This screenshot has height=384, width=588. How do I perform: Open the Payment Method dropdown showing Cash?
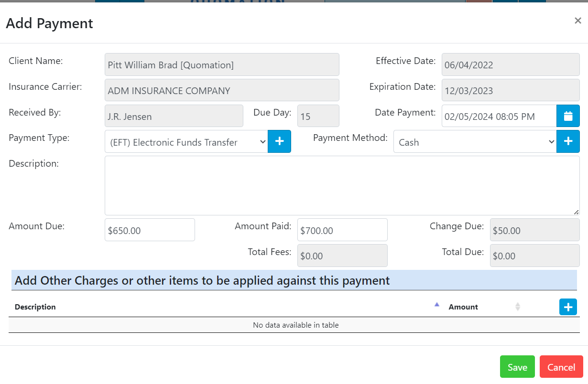(x=475, y=142)
